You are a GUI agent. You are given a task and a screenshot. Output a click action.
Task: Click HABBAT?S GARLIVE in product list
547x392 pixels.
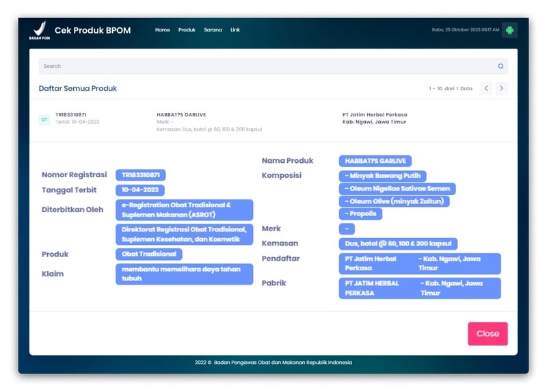[x=181, y=114]
